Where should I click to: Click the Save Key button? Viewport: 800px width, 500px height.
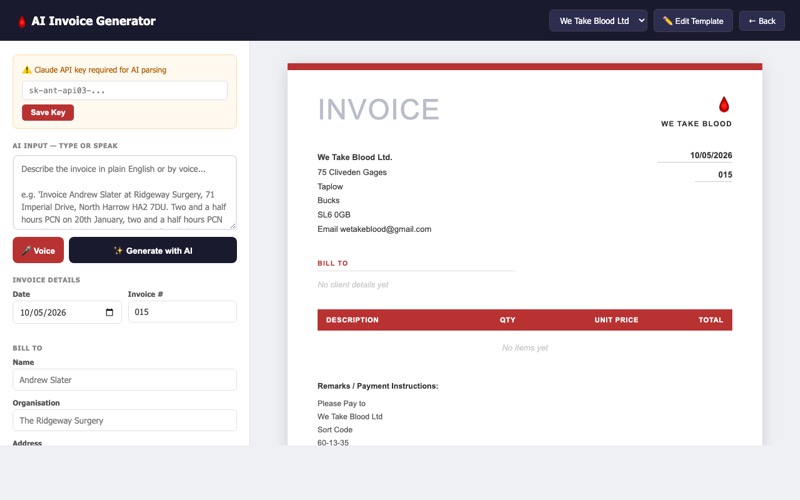click(x=48, y=112)
